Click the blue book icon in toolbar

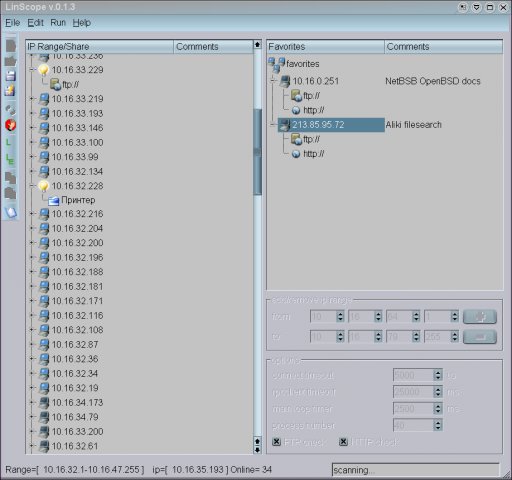click(11, 212)
